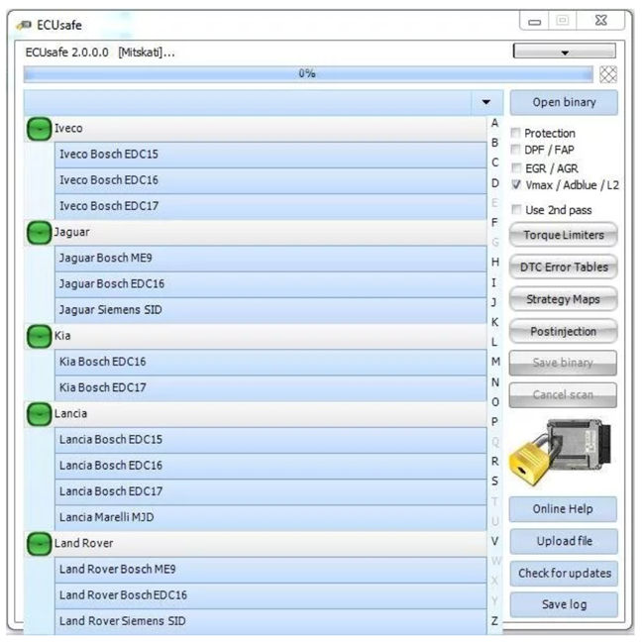Jump to letter O in index
This screenshot has width=644, height=644.
click(x=495, y=402)
